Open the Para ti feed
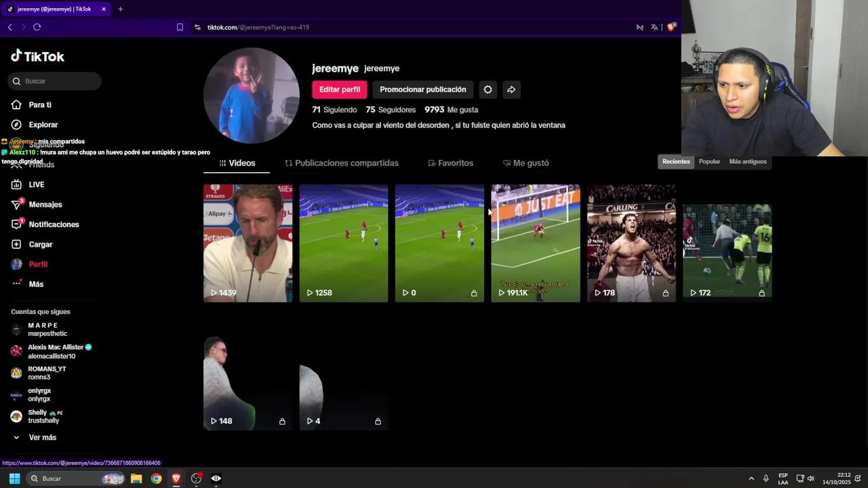The image size is (868, 488). (40, 105)
